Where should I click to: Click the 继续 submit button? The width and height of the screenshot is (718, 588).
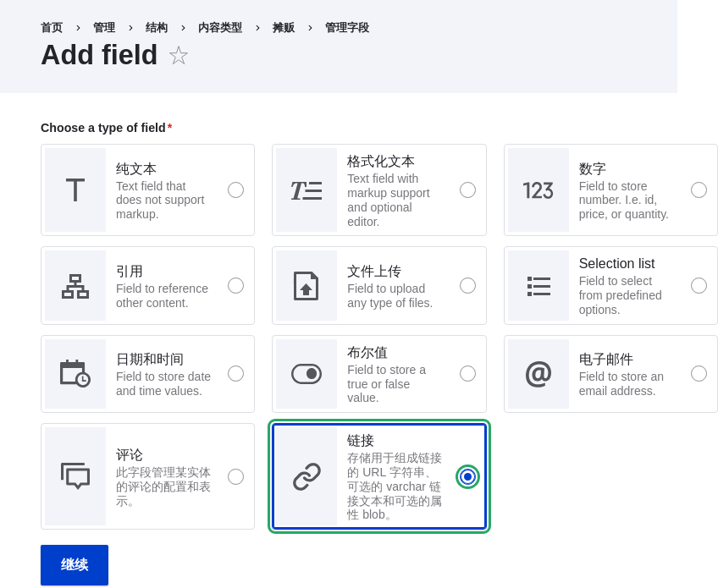click(x=75, y=564)
